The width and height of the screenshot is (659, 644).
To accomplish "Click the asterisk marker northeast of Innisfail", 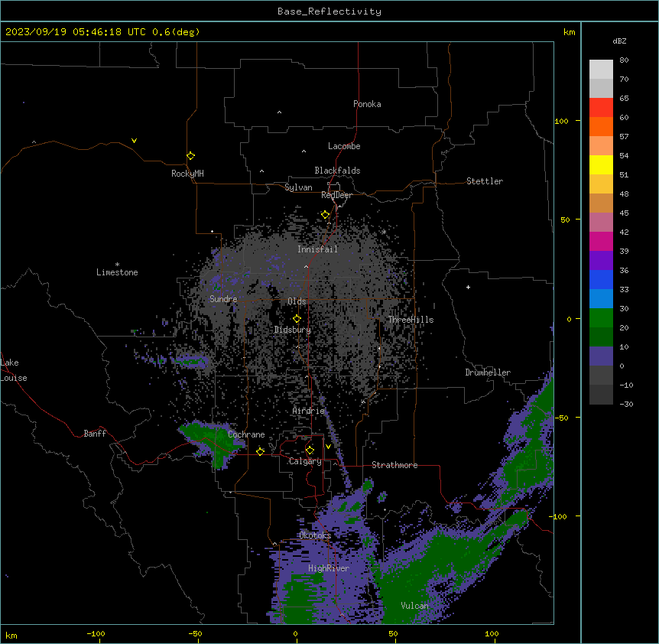I will click(384, 232).
